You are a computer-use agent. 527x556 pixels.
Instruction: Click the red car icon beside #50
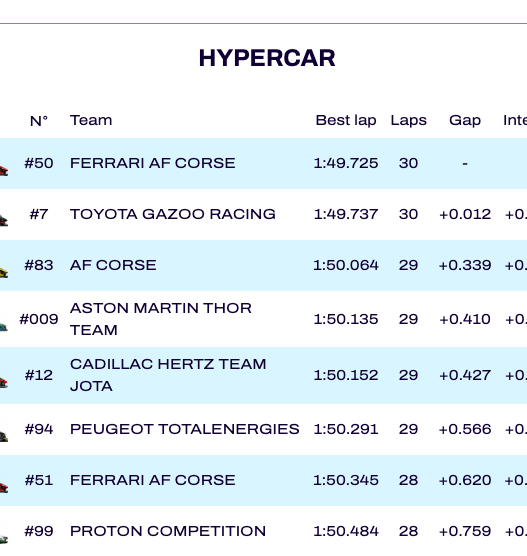pos(4,170)
